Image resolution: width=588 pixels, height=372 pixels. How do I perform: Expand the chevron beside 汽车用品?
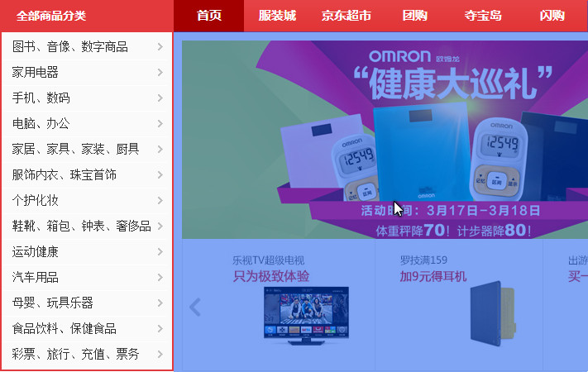click(x=160, y=277)
